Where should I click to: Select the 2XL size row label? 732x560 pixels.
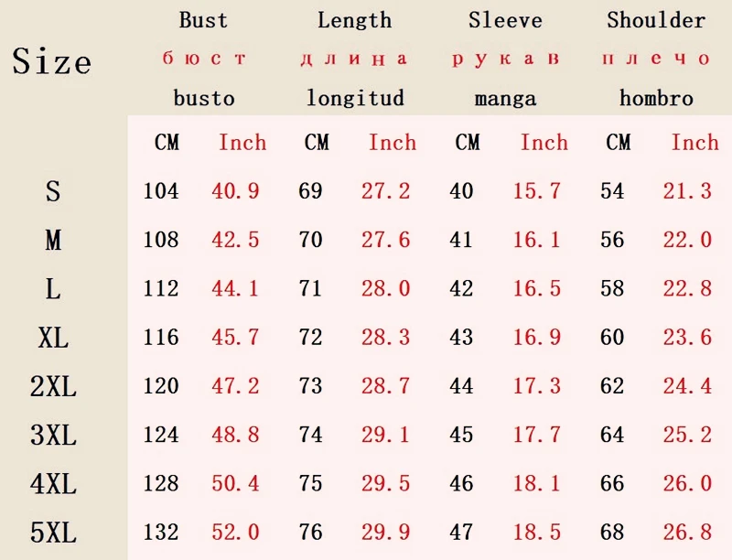53,386
